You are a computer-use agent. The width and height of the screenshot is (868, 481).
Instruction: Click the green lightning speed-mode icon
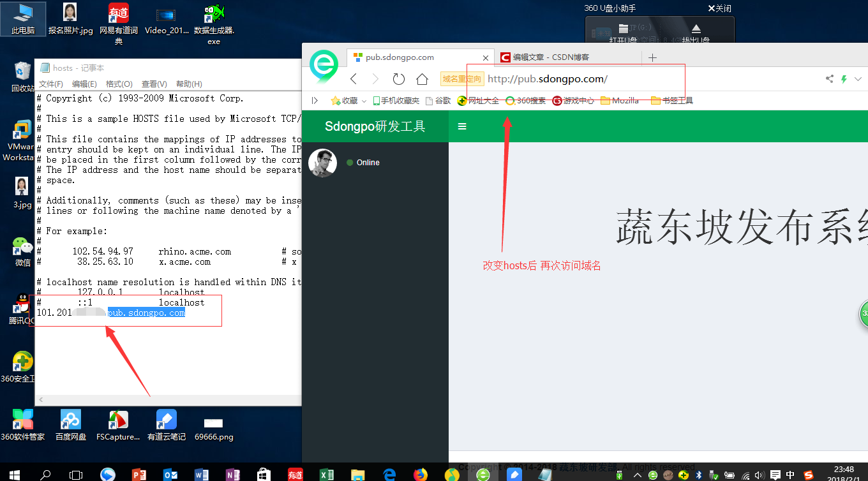(x=844, y=79)
